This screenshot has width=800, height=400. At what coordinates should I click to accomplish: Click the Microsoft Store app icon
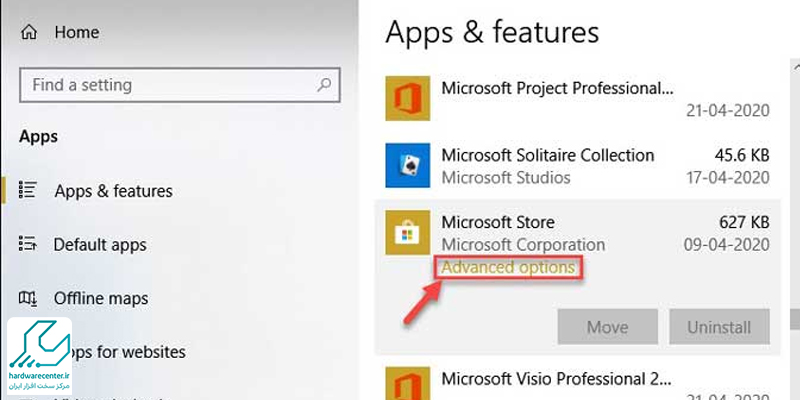tap(407, 232)
